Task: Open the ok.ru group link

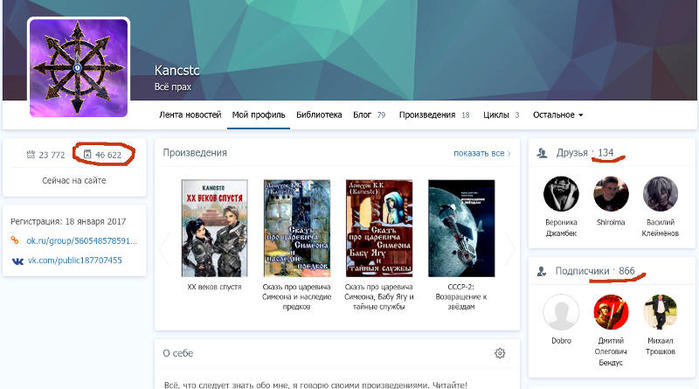Action: [82, 241]
